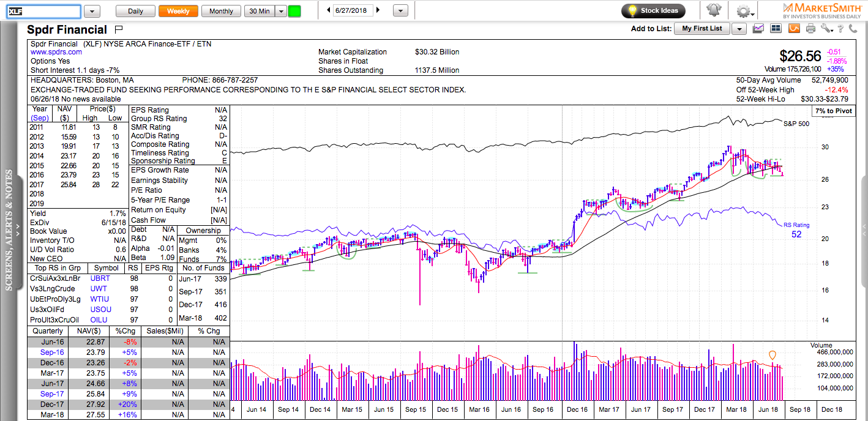
Task: Click the RS Rating 52 label on chart
Action: coord(796,229)
